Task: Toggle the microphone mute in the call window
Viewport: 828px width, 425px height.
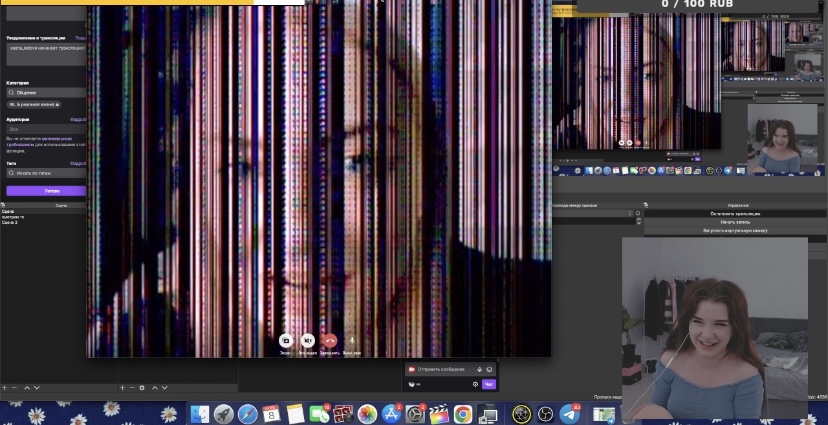Action: (352, 341)
